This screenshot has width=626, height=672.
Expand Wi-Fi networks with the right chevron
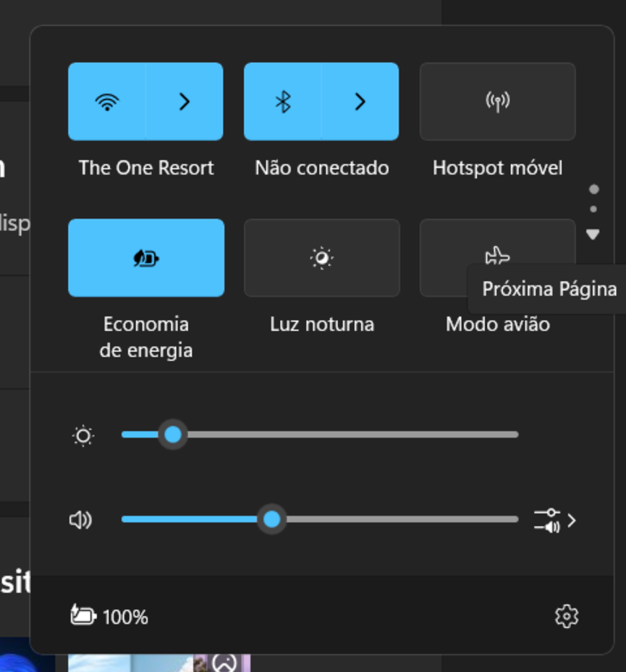[185, 101]
